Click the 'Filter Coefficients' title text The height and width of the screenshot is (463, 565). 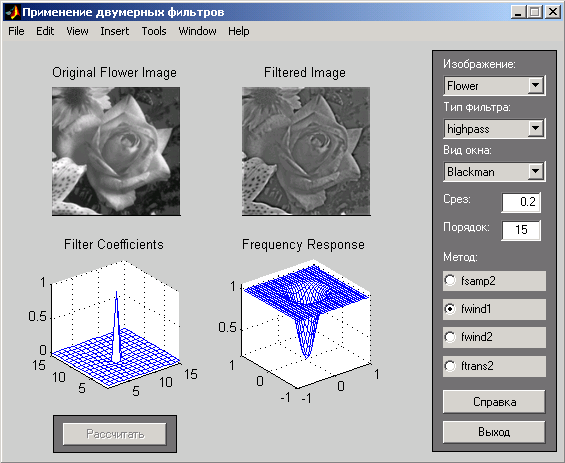click(x=114, y=244)
